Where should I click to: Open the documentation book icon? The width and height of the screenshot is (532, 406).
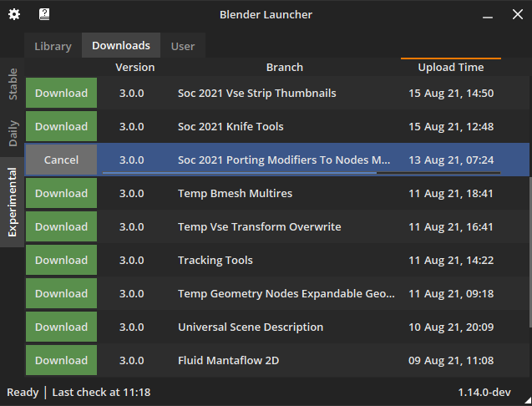pos(44,14)
